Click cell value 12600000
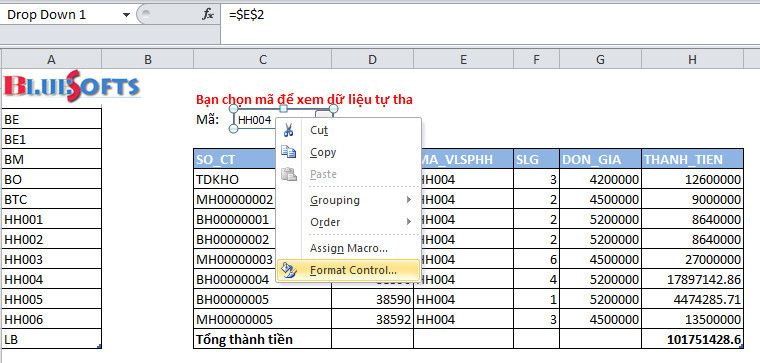760x363 pixels. [x=692, y=179]
